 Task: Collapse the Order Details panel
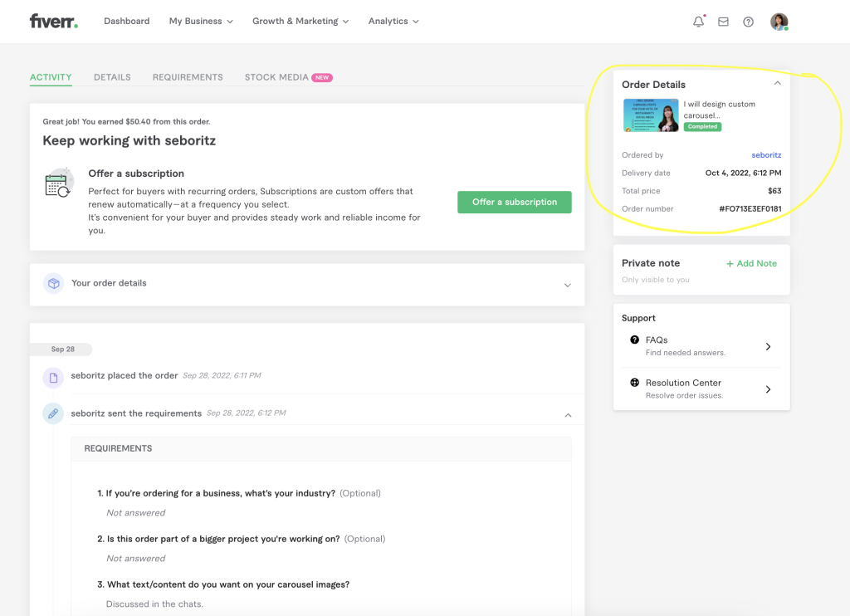point(777,83)
